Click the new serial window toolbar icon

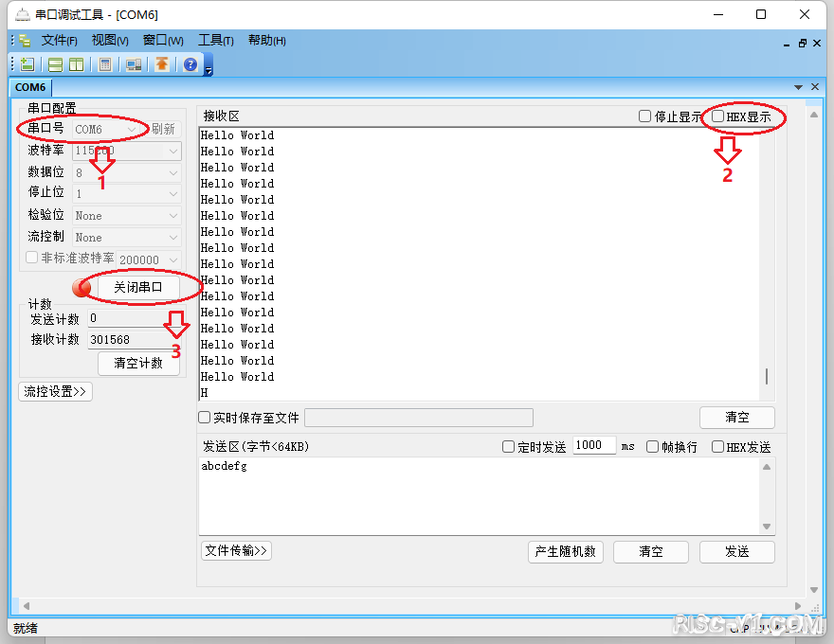coord(27,64)
